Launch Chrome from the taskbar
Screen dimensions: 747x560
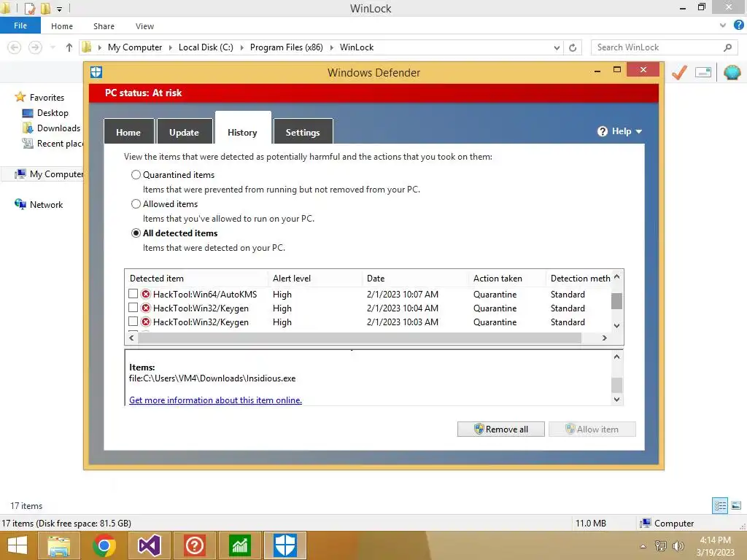click(104, 545)
